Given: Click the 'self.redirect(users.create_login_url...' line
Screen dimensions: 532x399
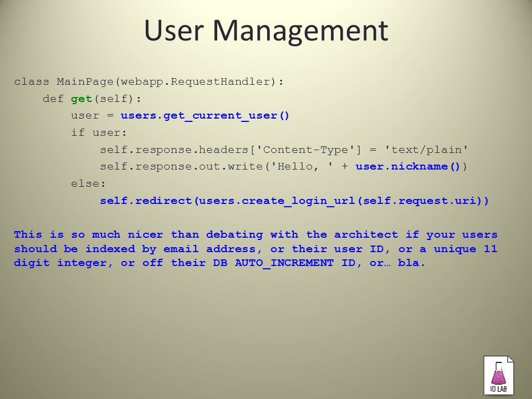Looking at the screenshot, I should click(294, 201).
